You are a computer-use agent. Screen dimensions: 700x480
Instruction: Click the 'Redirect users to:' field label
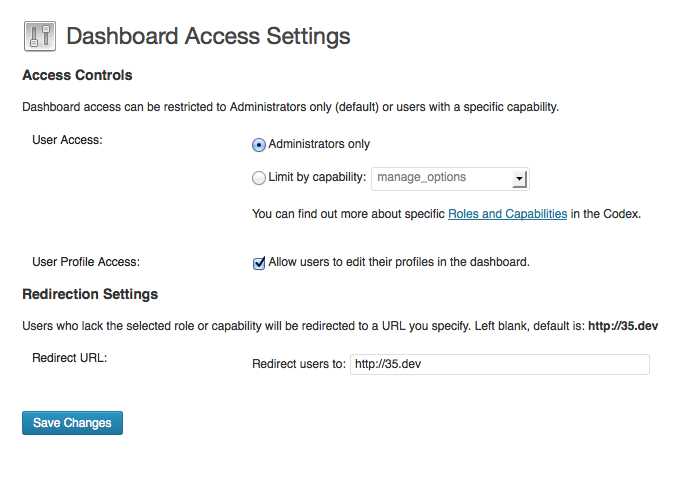pos(299,364)
